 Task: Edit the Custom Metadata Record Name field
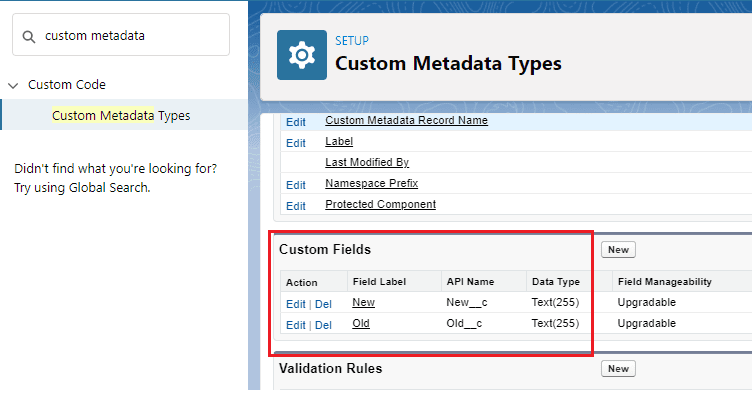tap(296, 122)
